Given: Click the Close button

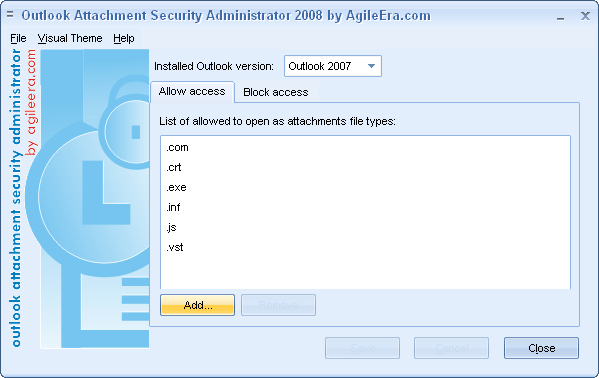Looking at the screenshot, I should [x=541, y=348].
